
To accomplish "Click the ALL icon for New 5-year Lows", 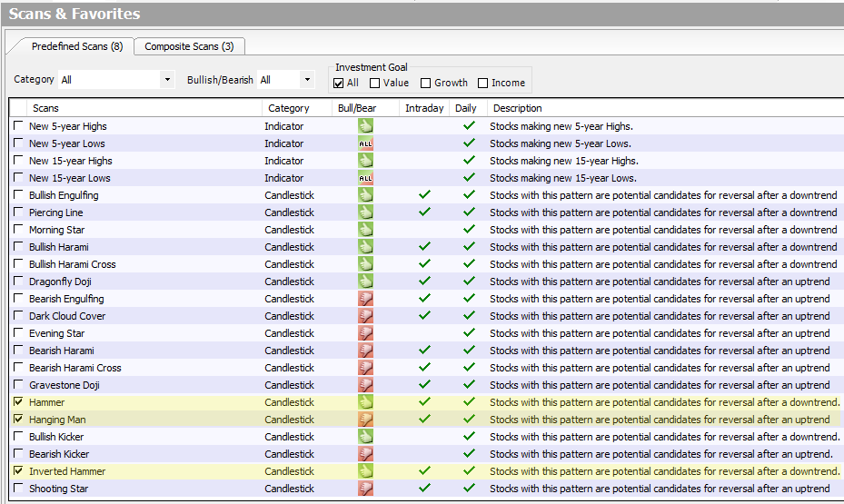I will (365, 143).
